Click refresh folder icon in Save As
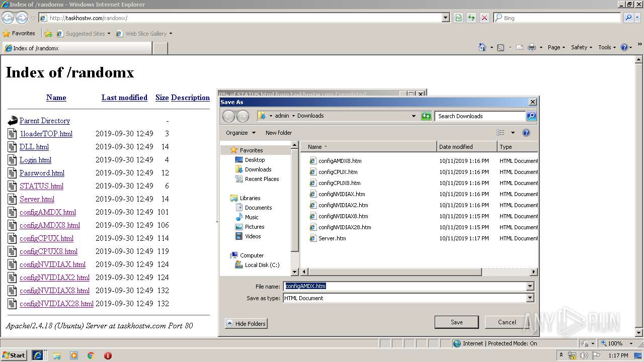The image size is (644, 362). (x=426, y=116)
